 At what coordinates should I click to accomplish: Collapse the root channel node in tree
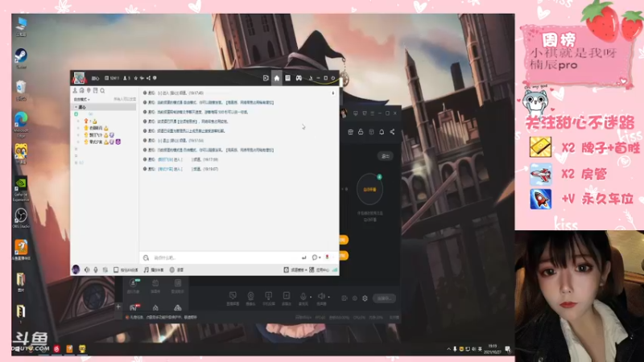pos(76,107)
